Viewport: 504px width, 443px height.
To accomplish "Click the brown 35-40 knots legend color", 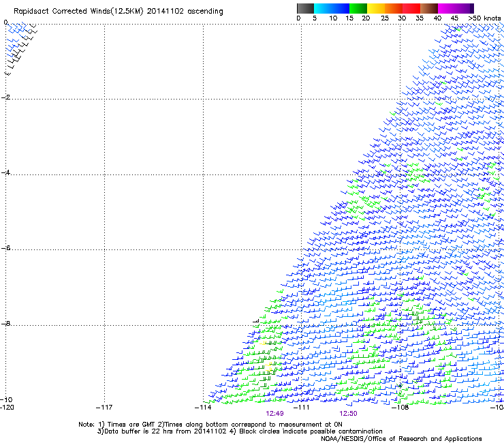I will 429,8.
